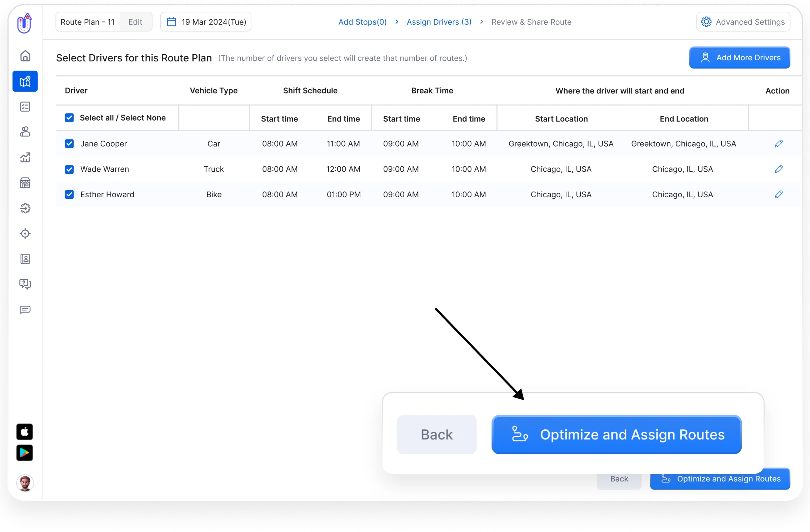Open the Home sidebar icon
The height and width of the screenshot is (532, 810).
point(25,56)
